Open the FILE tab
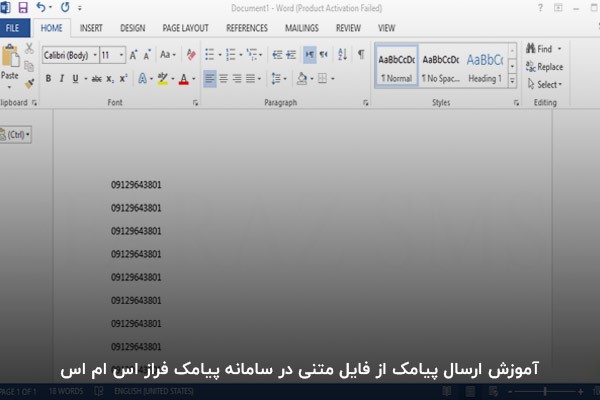The width and height of the screenshot is (600, 400). tap(13, 28)
